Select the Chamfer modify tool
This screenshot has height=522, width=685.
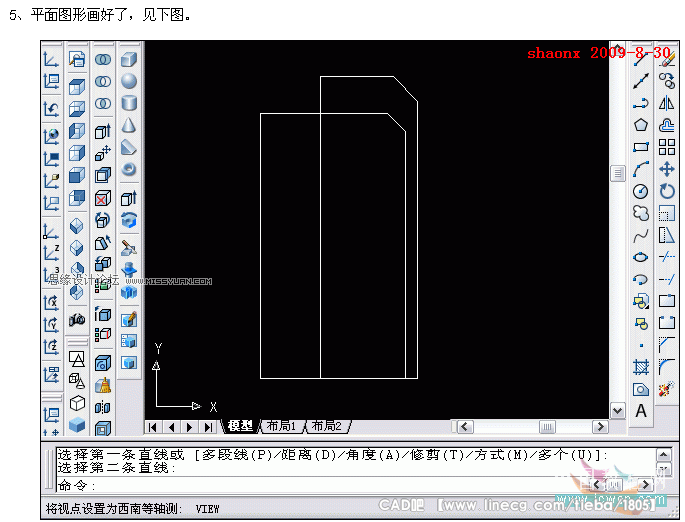[667, 345]
